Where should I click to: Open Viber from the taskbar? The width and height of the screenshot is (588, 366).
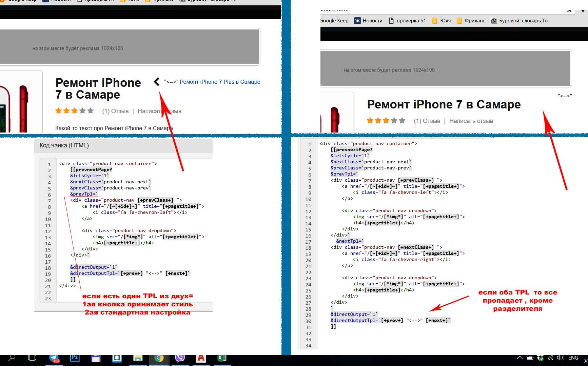pyautogui.click(x=180, y=359)
